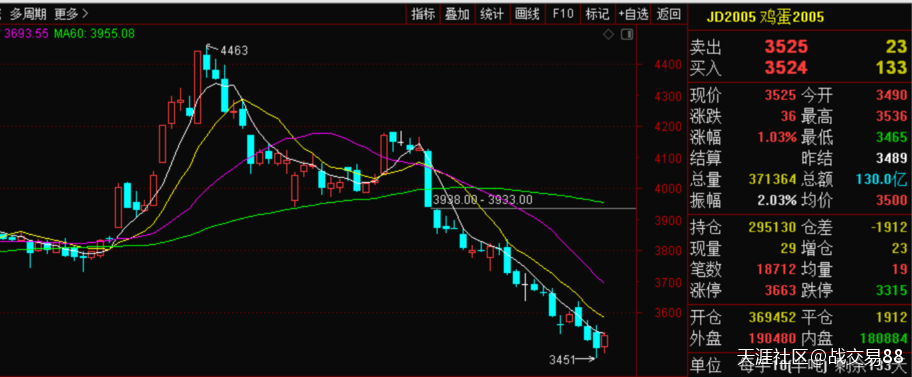Add contract via +自选 button

(x=633, y=14)
